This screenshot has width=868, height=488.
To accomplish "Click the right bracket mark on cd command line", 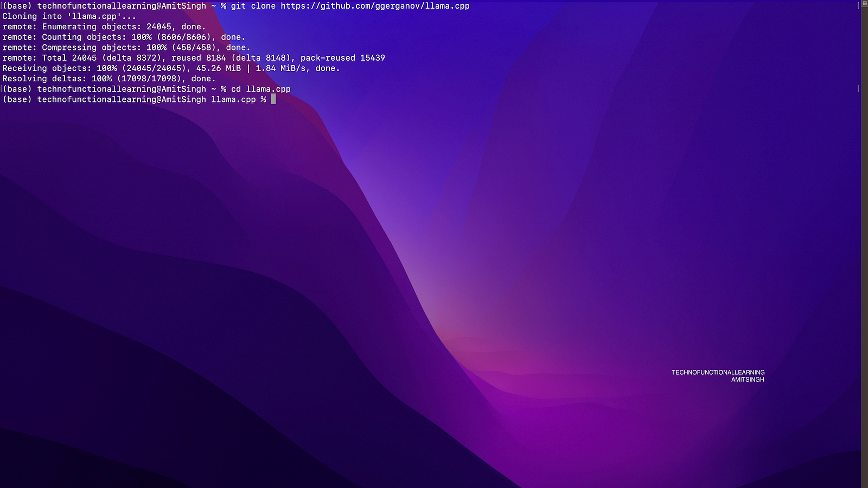I will point(858,89).
